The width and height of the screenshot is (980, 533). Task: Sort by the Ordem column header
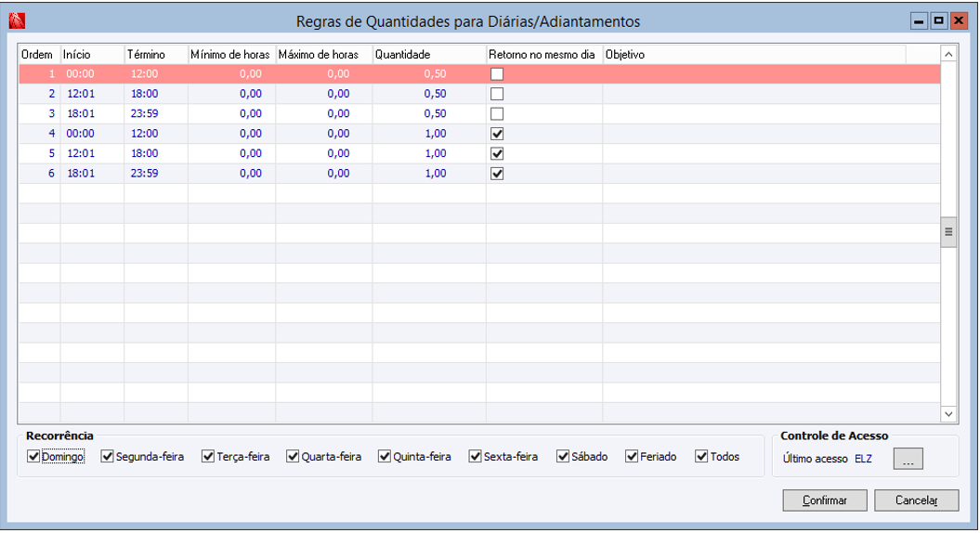pos(39,55)
